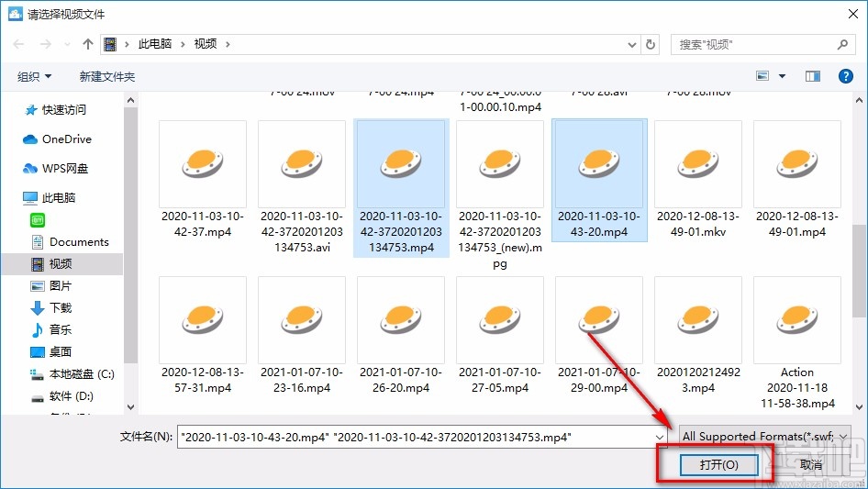Click the 打开(O) button
This screenshot has height=489, width=868.
pyautogui.click(x=718, y=464)
